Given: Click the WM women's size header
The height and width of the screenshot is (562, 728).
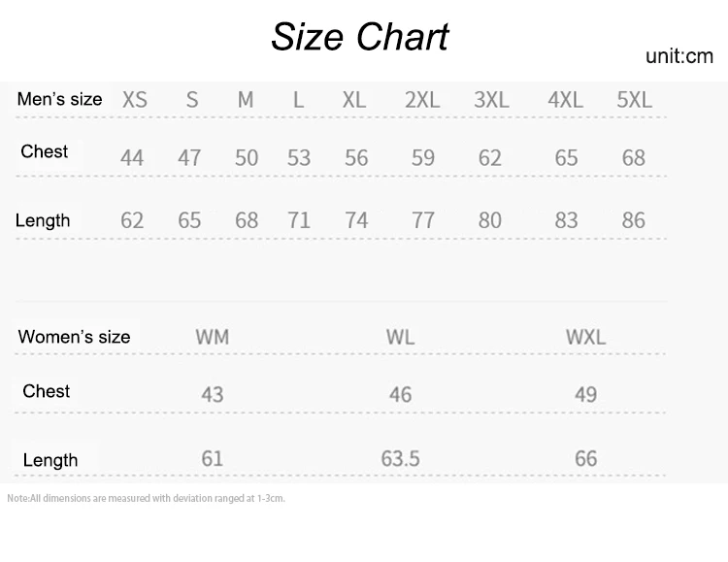Looking at the screenshot, I should click(x=213, y=337).
